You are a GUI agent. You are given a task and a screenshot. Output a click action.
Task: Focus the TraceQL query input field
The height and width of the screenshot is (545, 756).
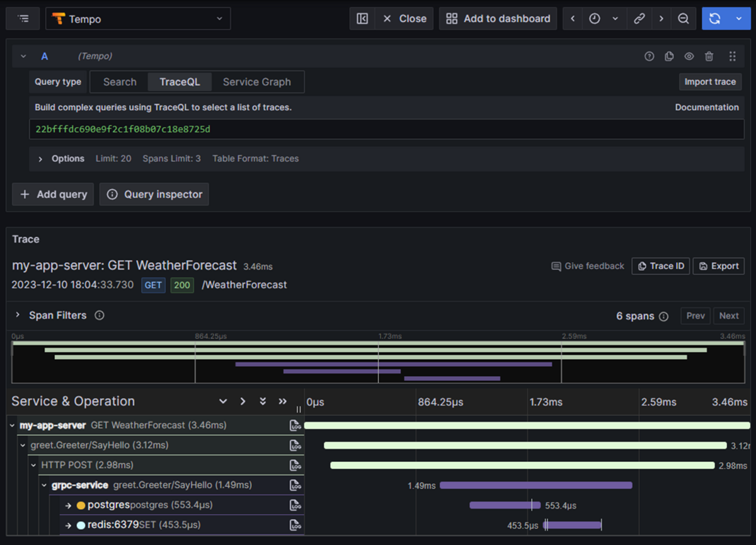(x=387, y=129)
